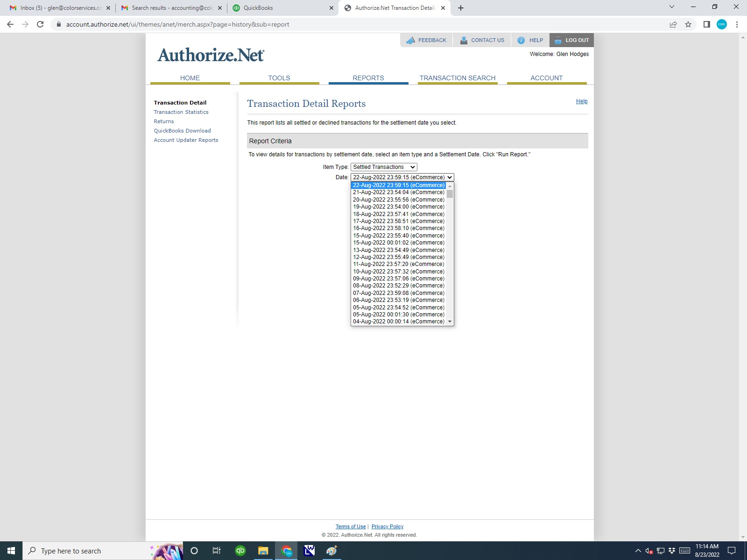Open the Transaction Search tab
Screen dimensions: 747x560
457,78
